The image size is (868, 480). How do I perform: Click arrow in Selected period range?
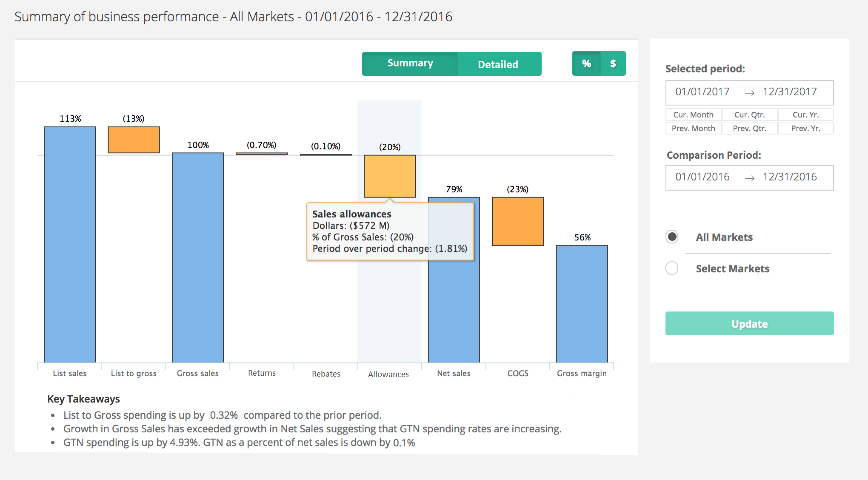749,93
